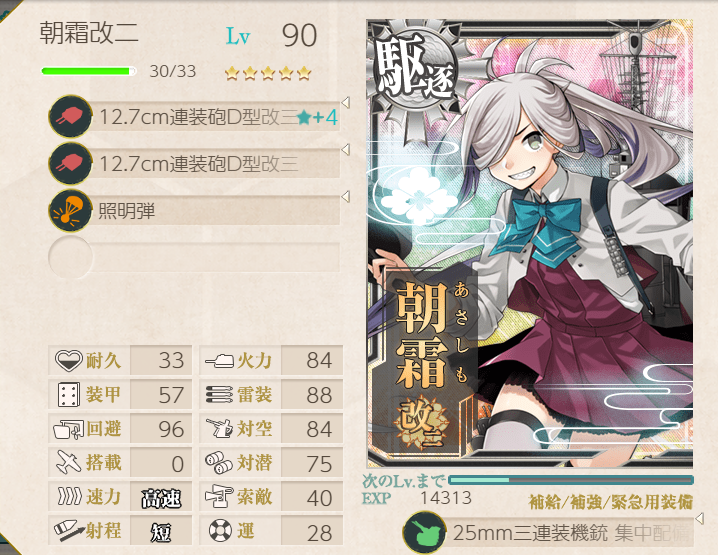Click the 照明弾 star shell icon

click(70, 211)
